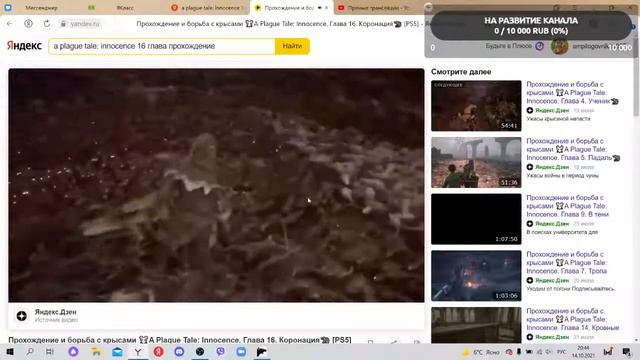Open the user profile avatar
640x360 pixels.
coord(559,46)
